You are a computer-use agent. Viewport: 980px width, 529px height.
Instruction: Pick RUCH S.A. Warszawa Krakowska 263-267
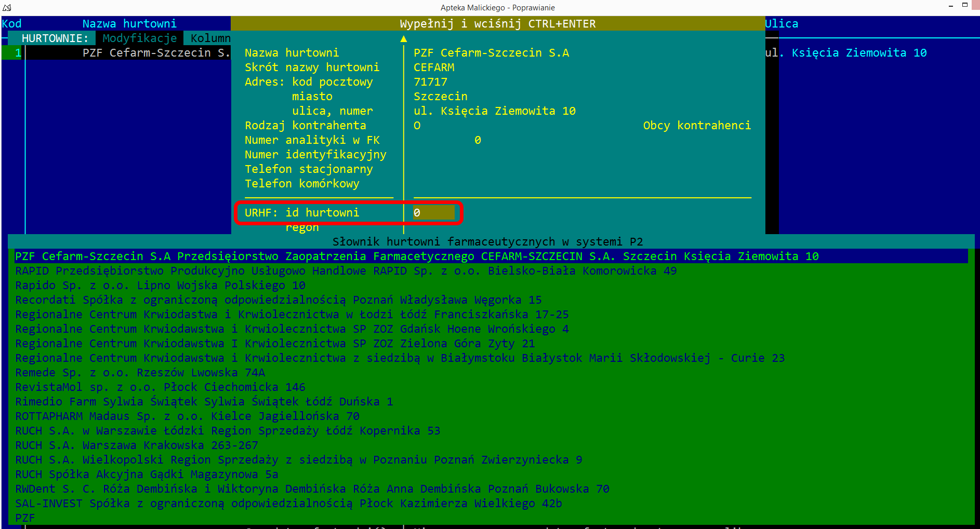(136, 445)
